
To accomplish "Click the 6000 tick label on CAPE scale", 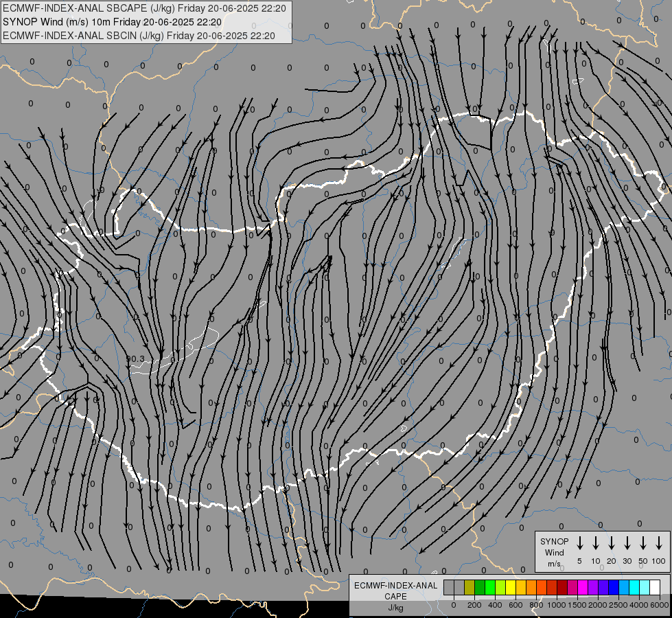I will [x=660, y=605].
